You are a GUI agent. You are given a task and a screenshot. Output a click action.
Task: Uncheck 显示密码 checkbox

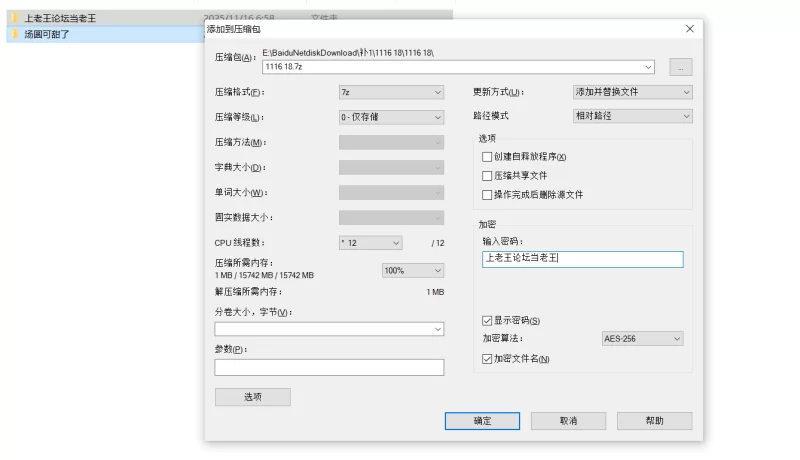pyautogui.click(x=487, y=321)
